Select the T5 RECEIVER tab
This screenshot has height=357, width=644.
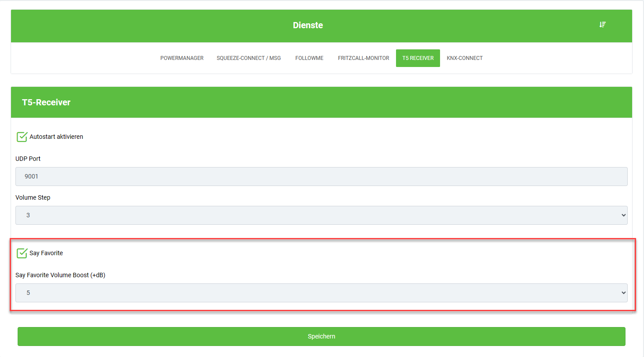pyautogui.click(x=418, y=58)
